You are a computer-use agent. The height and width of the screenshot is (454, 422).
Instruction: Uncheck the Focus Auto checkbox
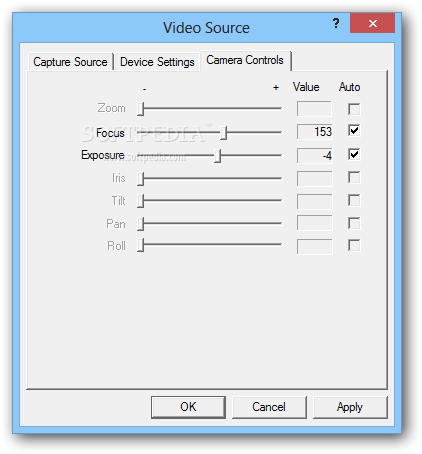coord(354,131)
